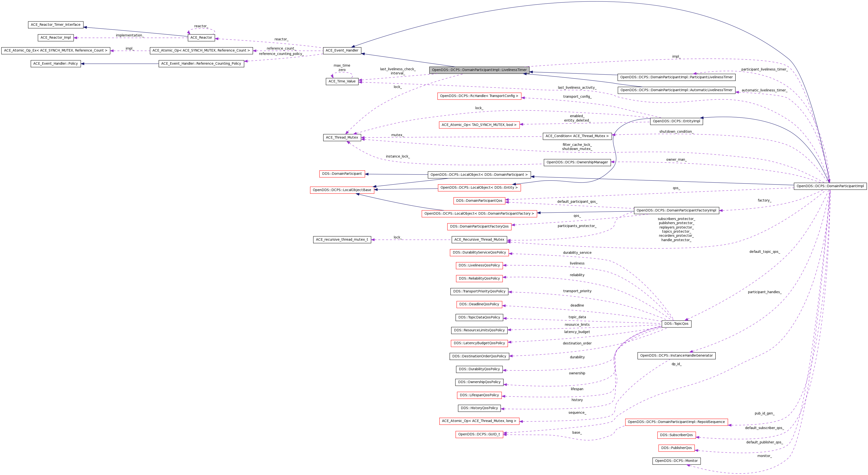Viewport: 868px width, 475px height.
Task: Open the DomainParticipantImpl class node
Action: tap(830, 186)
